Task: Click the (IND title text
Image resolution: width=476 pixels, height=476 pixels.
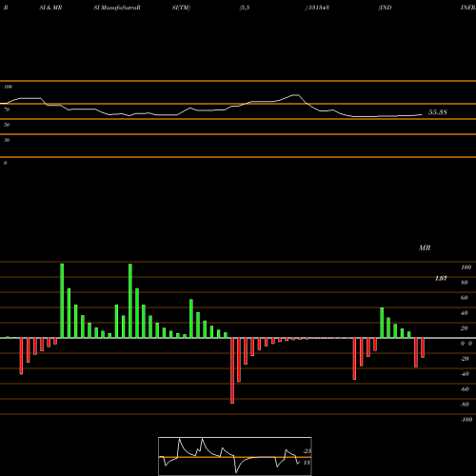Action: (385, 8)
